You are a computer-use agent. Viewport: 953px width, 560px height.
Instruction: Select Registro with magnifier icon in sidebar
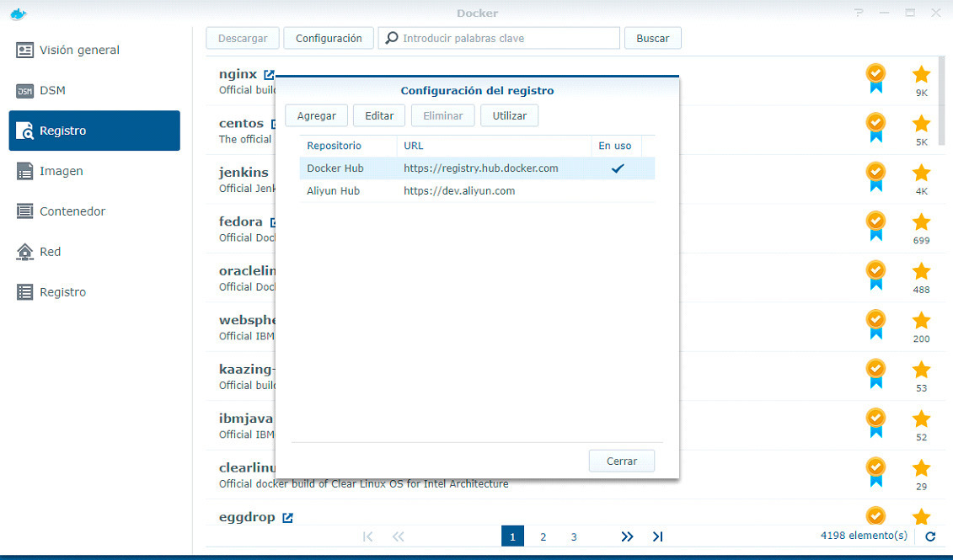tap(94, 131)
